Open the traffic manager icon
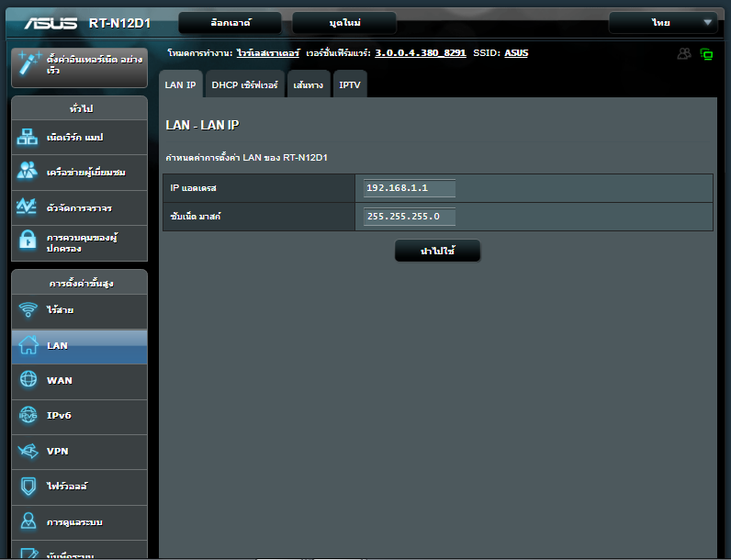The width and height of the screenshot is (731, 560). [x=27, y=207]
